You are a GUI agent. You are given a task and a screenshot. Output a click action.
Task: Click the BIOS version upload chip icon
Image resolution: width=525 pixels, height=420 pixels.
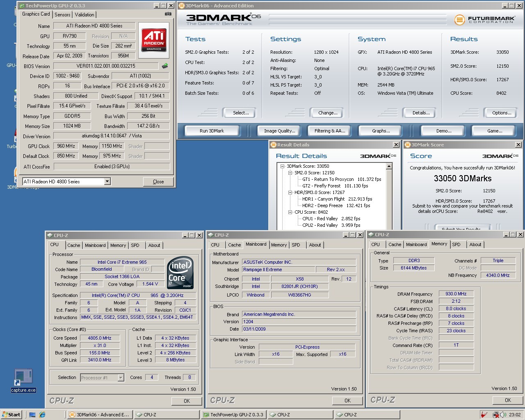[x=165, y=66]
